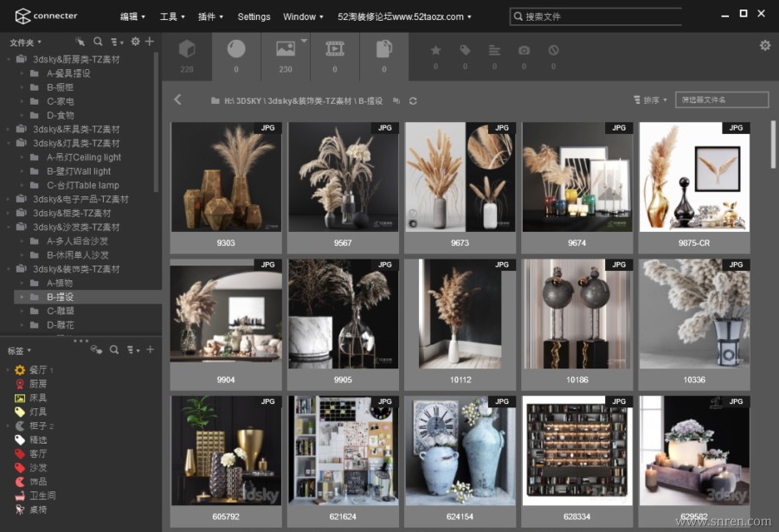Viewport: 779px width, 532px height.
Task: Go back with the left arrow
Action: point(178,99)
